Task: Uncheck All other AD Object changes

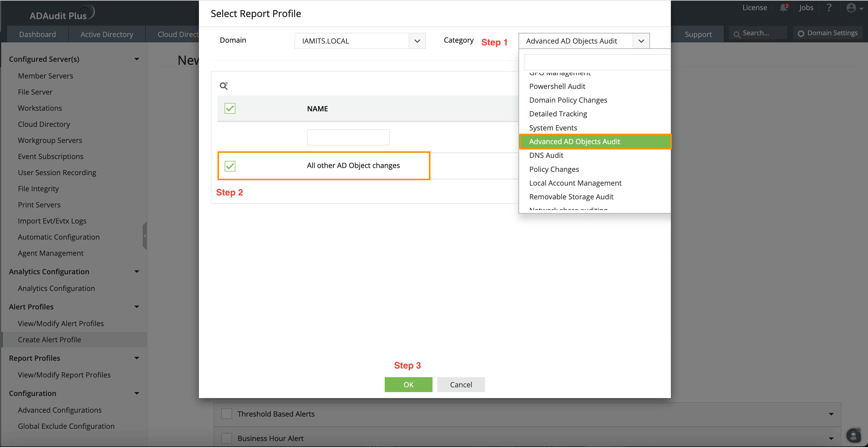Action: 230,166
